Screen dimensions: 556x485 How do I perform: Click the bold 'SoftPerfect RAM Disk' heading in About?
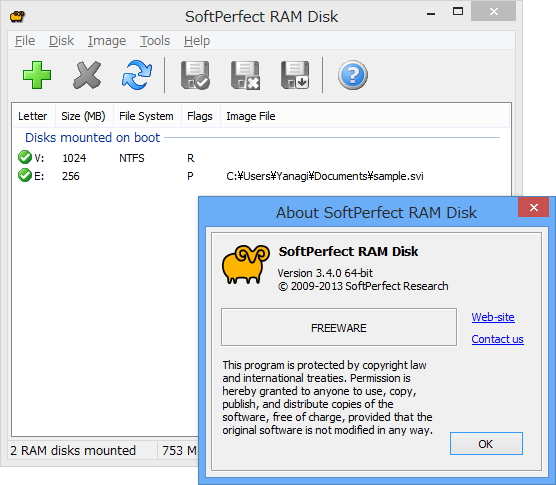pos(348,251)
